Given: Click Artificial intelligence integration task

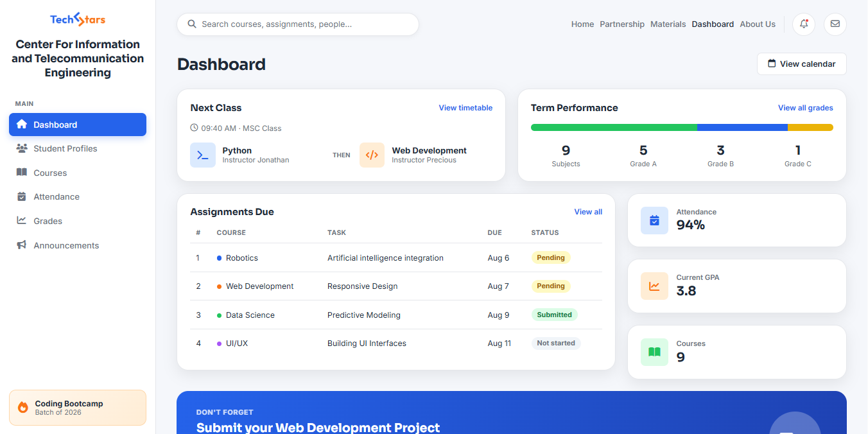Looking at the screenshot, I should pyautogui.click(x=385, y=258).
